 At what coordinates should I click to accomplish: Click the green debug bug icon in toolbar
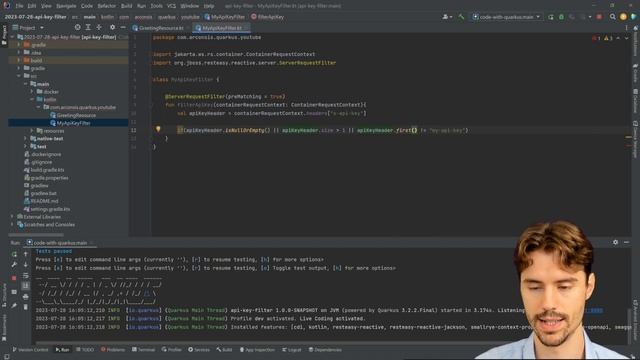[x=561, y=17]
